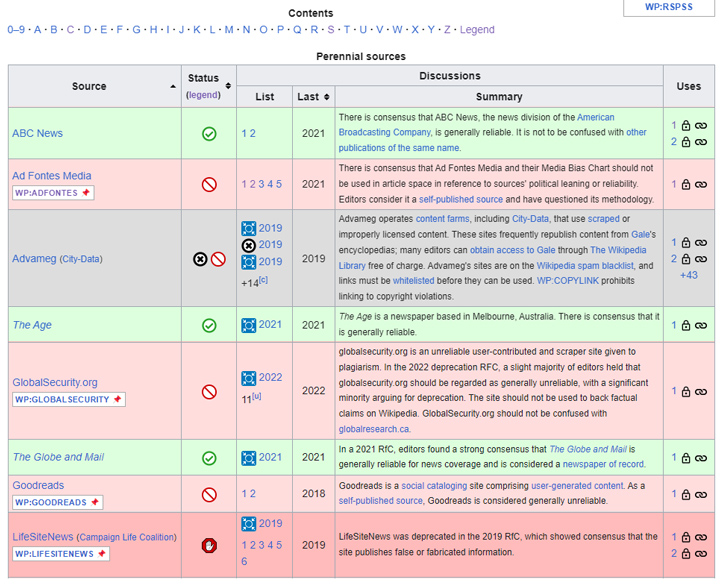Click the chain link icon in Goodreads uses

click(x=701, y=495)
